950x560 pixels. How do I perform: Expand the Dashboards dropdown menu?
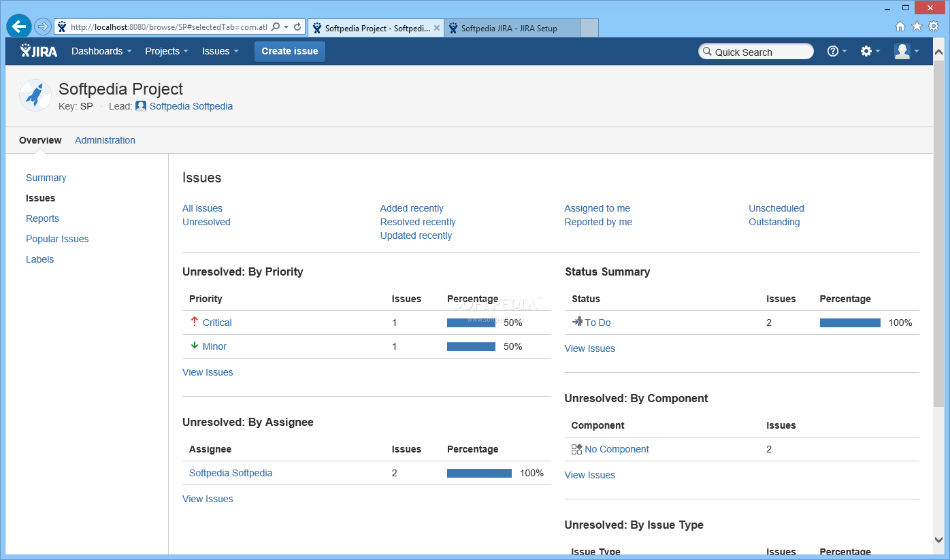(x=101, y=51)
